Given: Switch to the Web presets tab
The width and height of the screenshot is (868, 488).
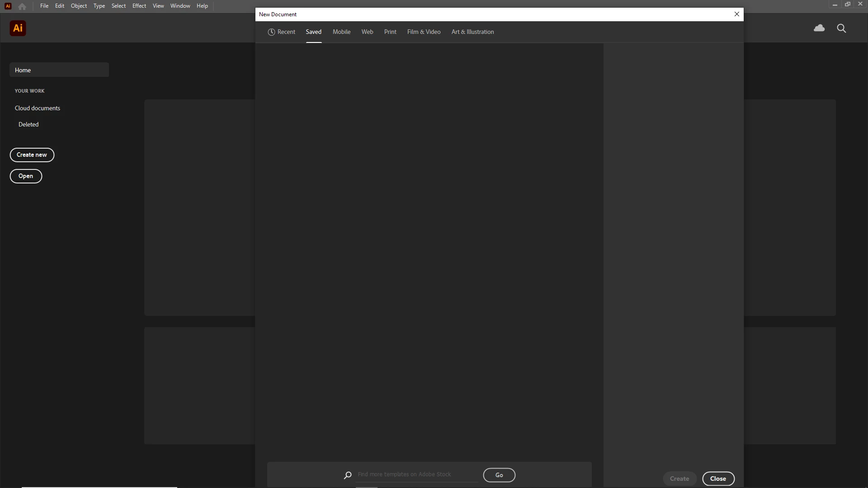Looking at the screenshot, I should [367, 32].
